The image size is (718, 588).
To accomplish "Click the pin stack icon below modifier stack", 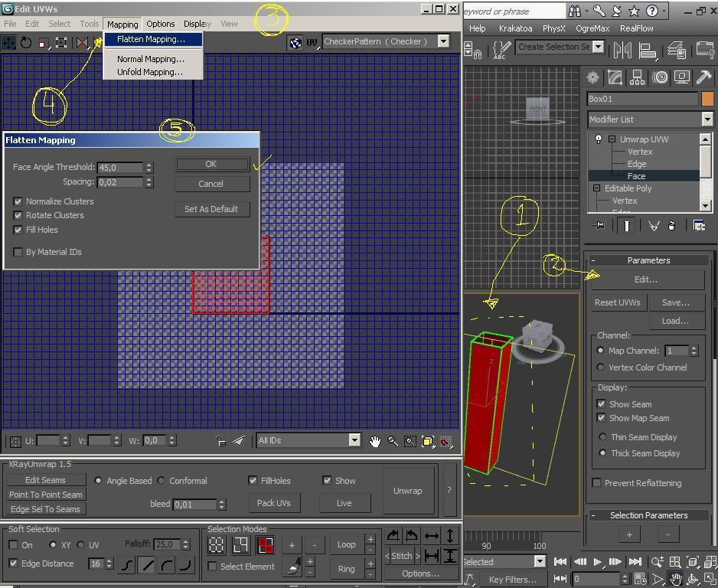I will pos(598,225).
